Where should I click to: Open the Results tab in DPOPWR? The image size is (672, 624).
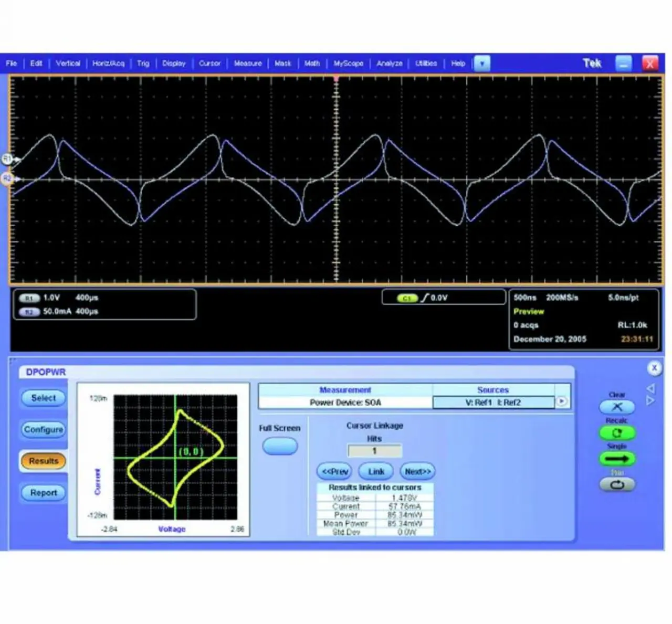44,461
